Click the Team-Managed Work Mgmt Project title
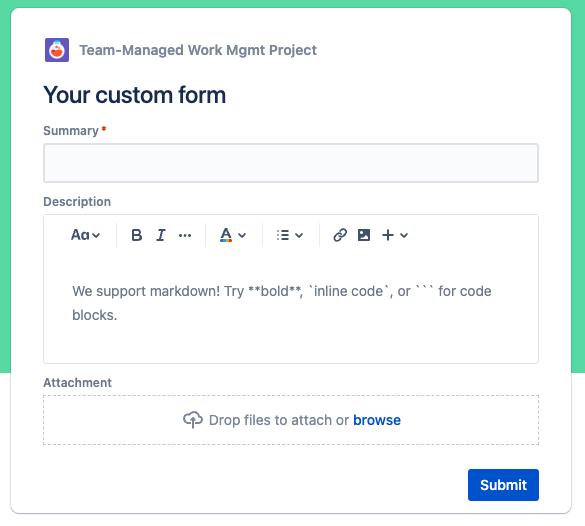585x526 pixels. click(x=198, y=50)
